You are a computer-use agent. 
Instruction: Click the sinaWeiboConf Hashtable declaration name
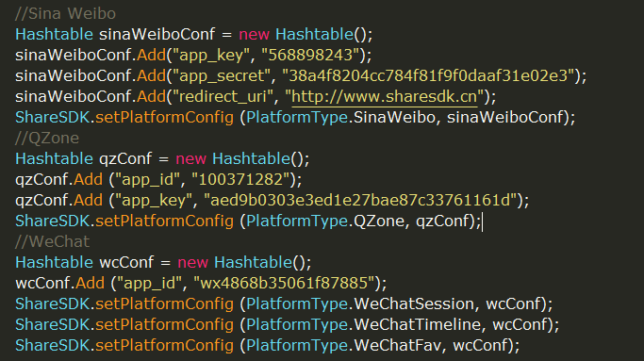[157, 35]
